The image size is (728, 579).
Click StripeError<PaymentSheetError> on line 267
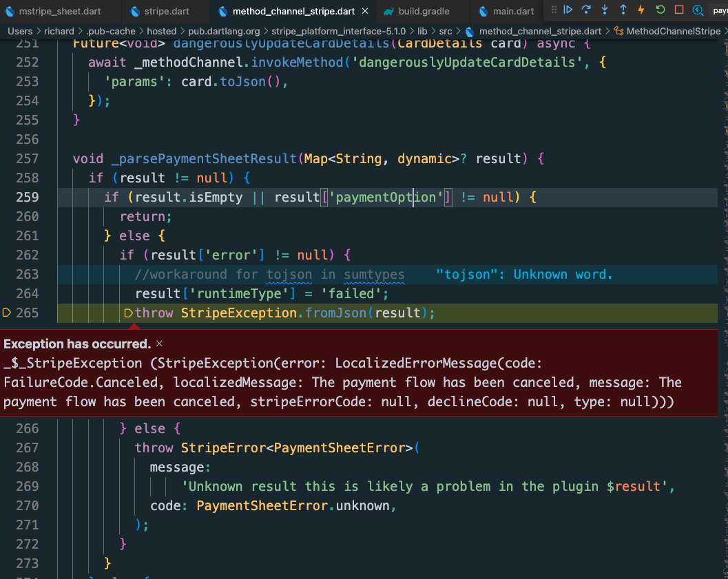[297, 448]
